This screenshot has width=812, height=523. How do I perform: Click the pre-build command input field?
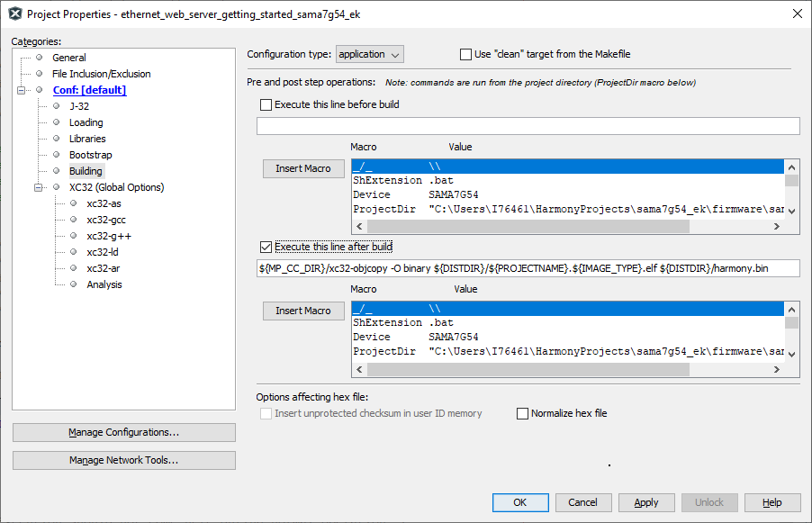coord(528,126)
